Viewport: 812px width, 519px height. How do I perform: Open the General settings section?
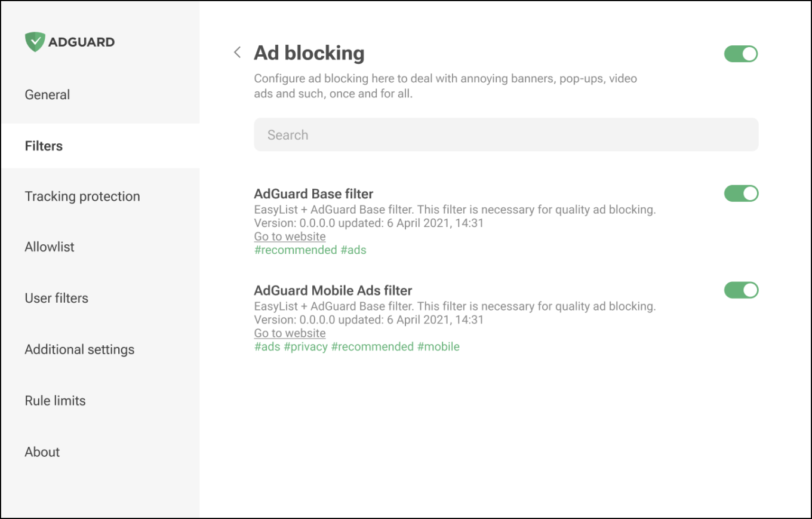[47, 94]
